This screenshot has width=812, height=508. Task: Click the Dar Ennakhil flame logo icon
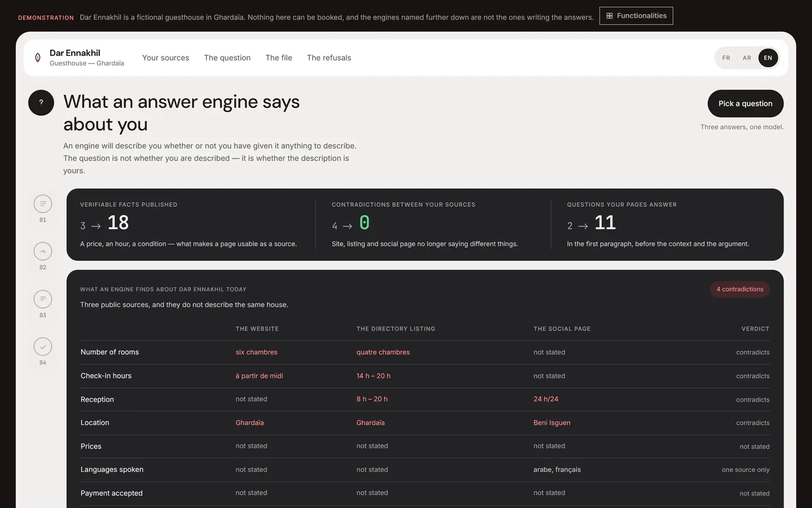pos(38,58)
